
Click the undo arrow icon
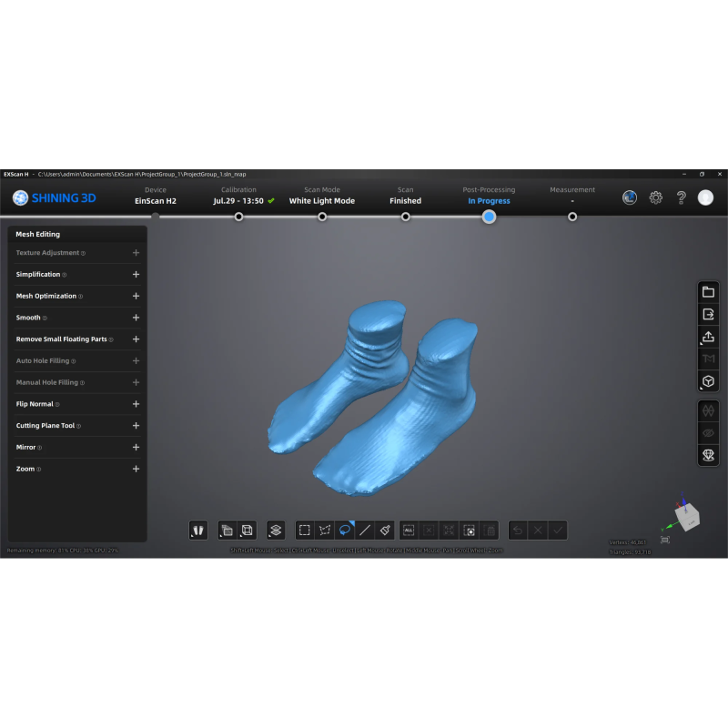point(518,531)
